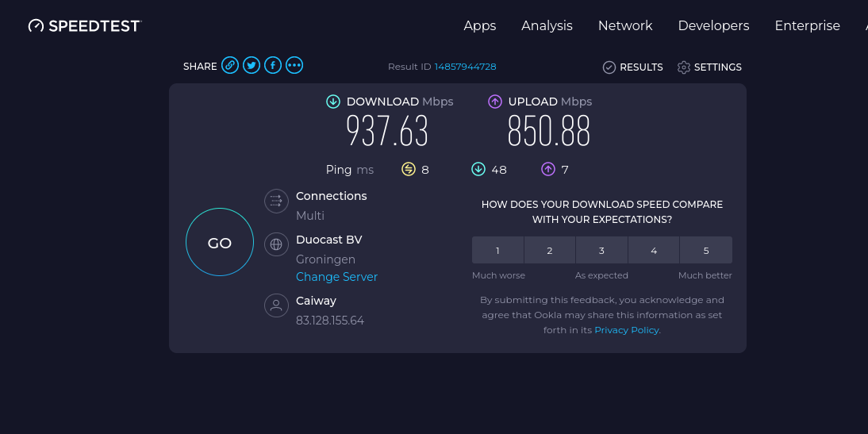
Task: Click the Groningen location text
Action: pyautogui.click(x=325, y=259)
